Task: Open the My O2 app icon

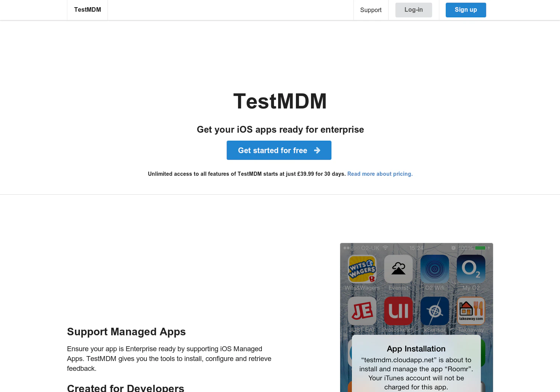Action: 471,269
